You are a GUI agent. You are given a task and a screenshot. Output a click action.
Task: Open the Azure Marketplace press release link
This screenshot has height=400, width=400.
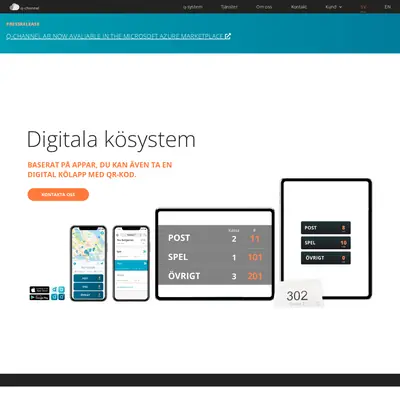click(118, 36)
